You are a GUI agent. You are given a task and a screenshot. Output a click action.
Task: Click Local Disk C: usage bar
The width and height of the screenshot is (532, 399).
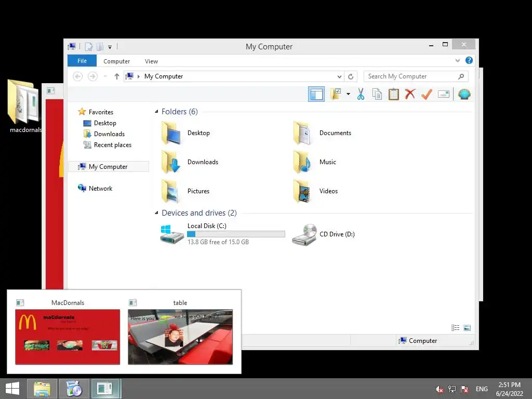tap(236, 234)
